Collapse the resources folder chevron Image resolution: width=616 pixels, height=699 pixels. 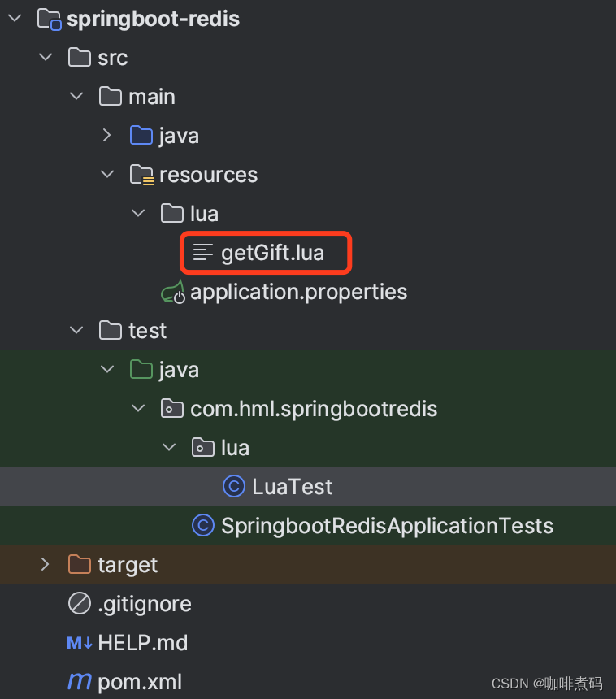(x=106, y=175)
